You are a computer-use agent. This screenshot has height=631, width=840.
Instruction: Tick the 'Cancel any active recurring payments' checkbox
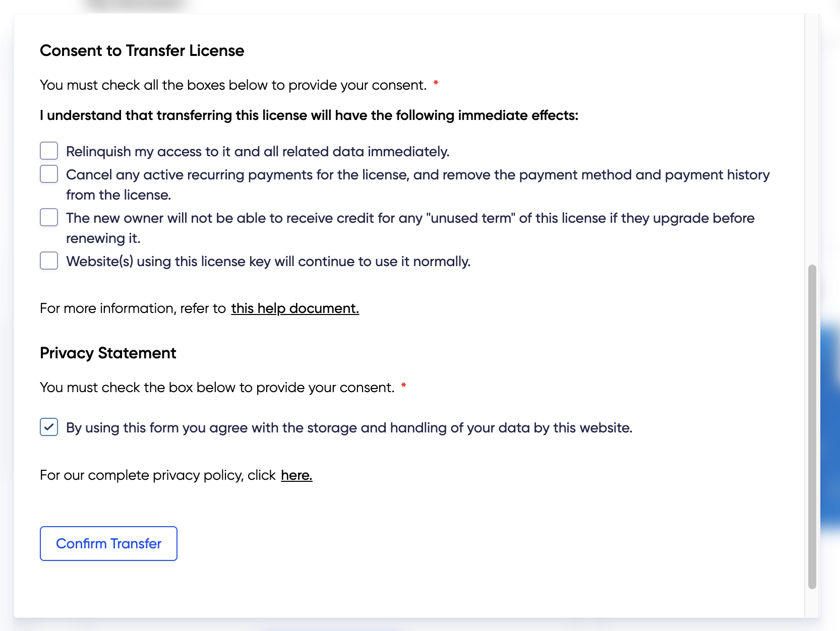pos(49,174)
